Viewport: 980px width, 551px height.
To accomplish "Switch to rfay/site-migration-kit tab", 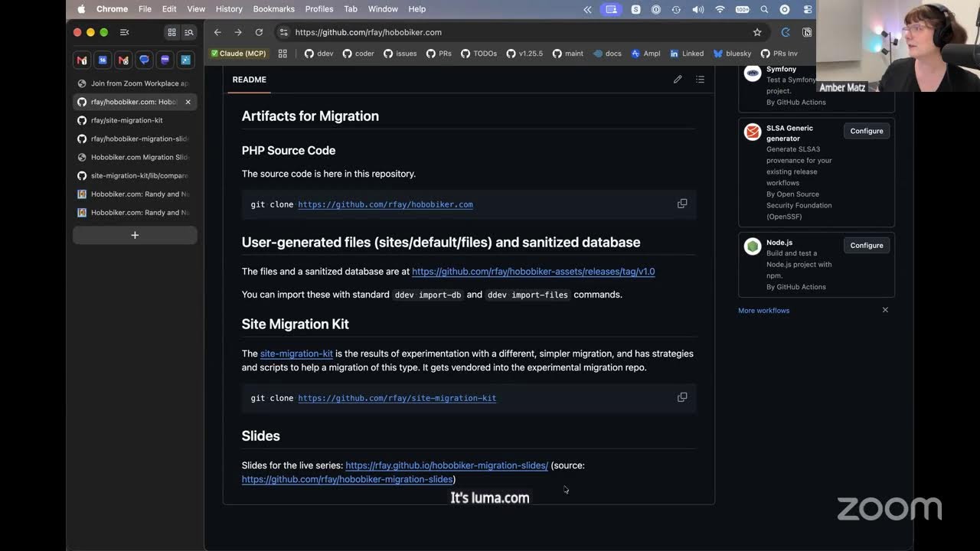I will (x=135, y=120).
